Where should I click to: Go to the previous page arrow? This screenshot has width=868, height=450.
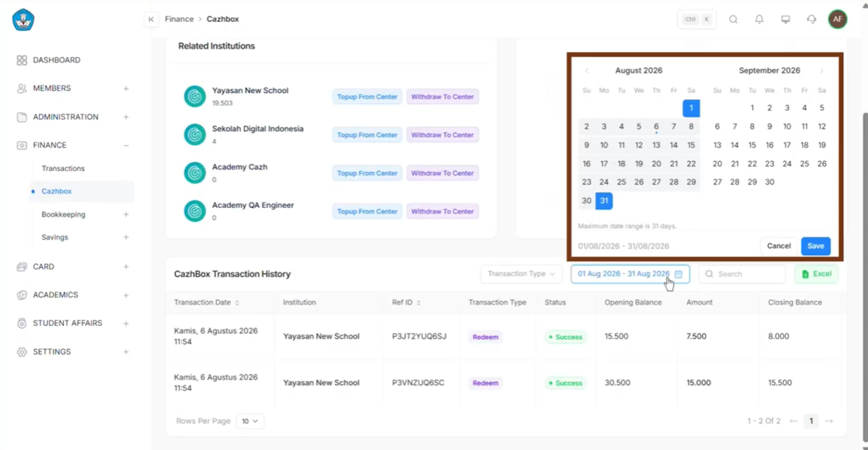point(794,421)
